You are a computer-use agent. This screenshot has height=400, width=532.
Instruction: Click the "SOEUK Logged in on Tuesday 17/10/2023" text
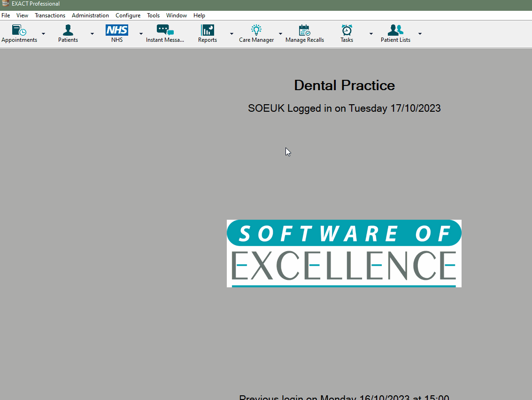pyautogui.click(x=344, y=108)
